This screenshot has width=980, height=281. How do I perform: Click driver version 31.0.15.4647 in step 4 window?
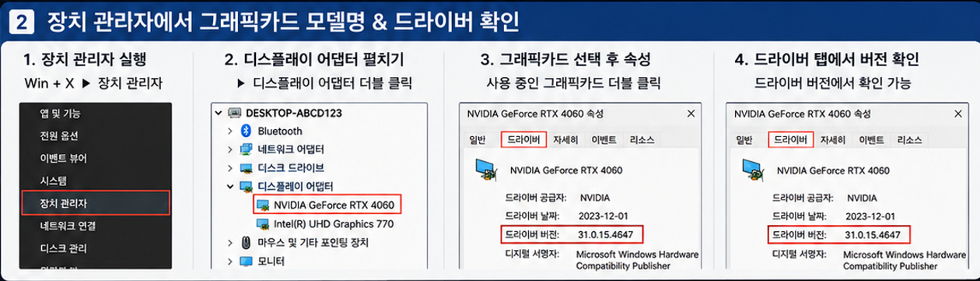(873, 234)
